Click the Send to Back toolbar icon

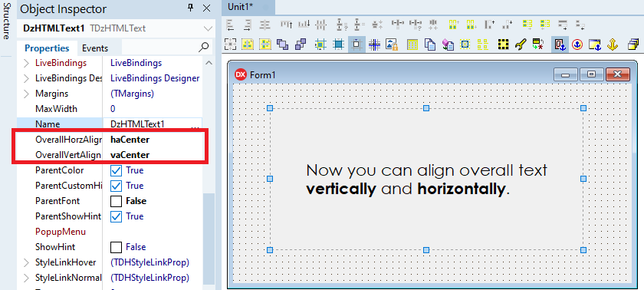301,44
